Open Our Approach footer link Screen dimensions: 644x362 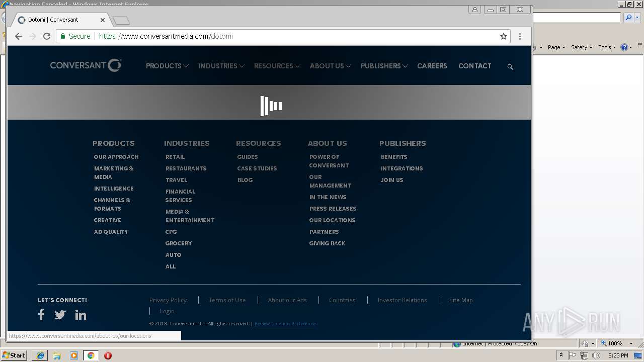116,157
